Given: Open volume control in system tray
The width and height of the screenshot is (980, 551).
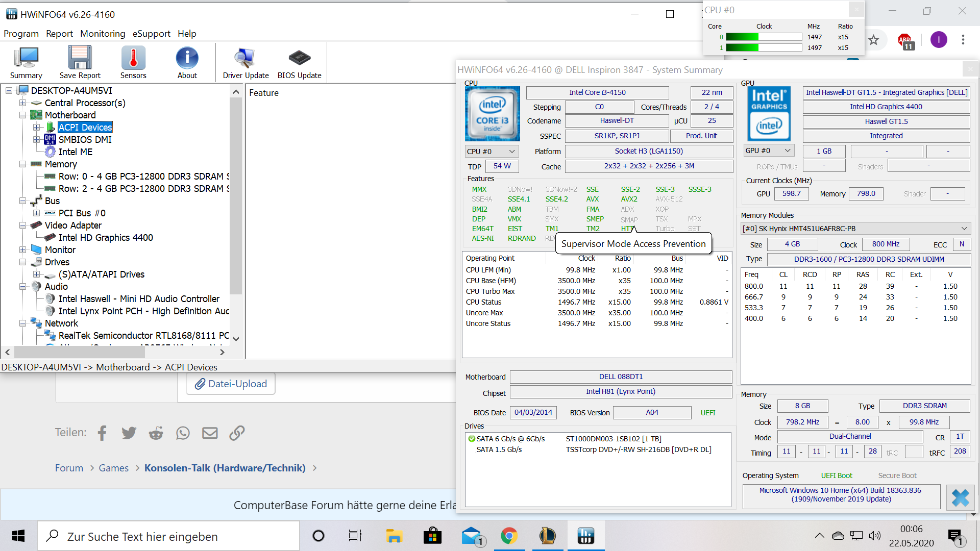Looking at the screenshot, I should click(875, 536).
